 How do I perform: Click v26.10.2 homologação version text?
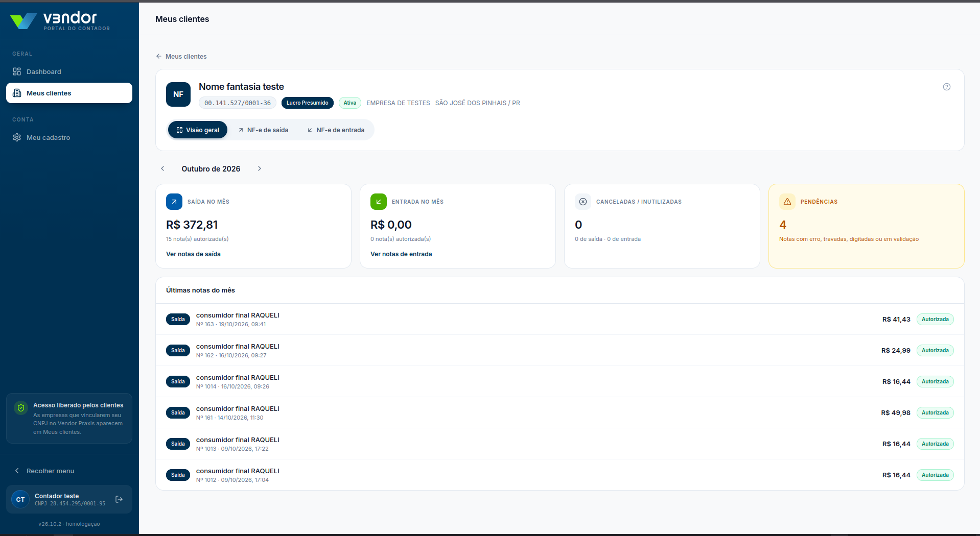pos(69,524)
